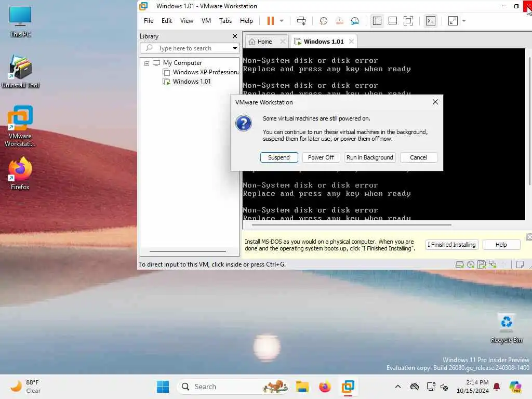The width and height of the screenshot is (532, 399).
Task: Open the Windows Start menu
Action: (x=163, y=387)
